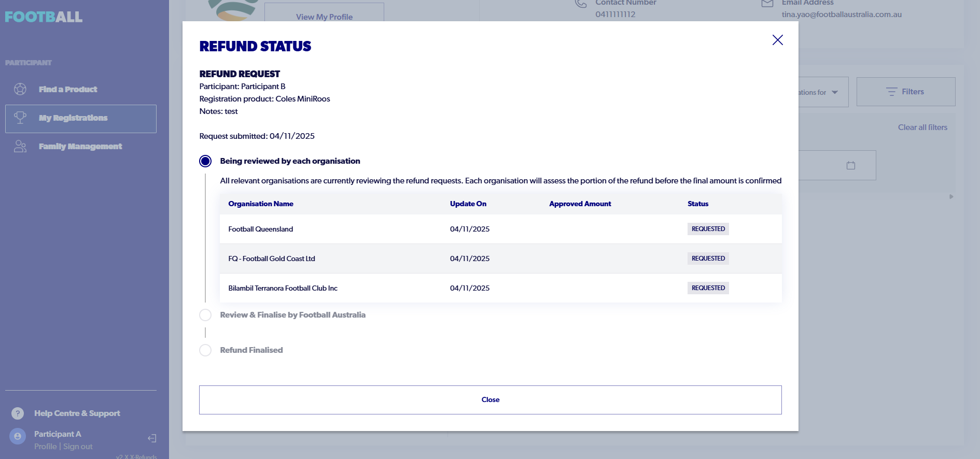Click the Request submitted date text
This screenshot has width=980, height=459.
[257, 136]
